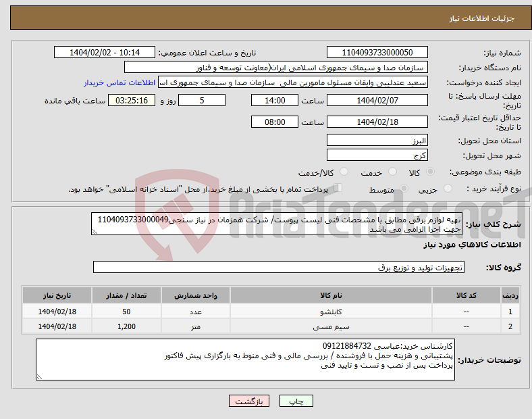Screen dimensions: 532x419
Task: Click the نام کالا column header
Action: pyautogui.click(x=331, y=295)
